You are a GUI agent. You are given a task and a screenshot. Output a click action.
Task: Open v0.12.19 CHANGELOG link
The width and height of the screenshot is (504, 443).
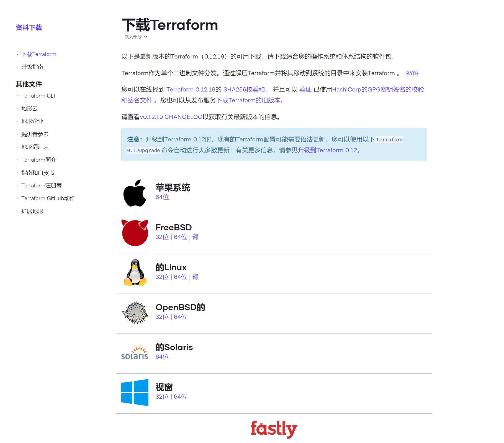coord(171,117)
